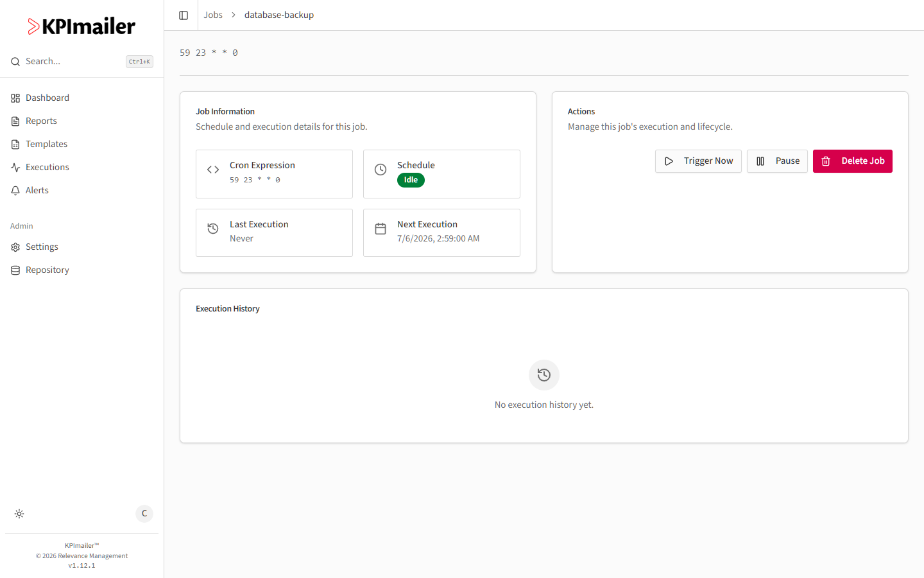This screenshot has height=578, width=924.
Task: Click the play icon in Trigger Now
Action: click(669, 161)
